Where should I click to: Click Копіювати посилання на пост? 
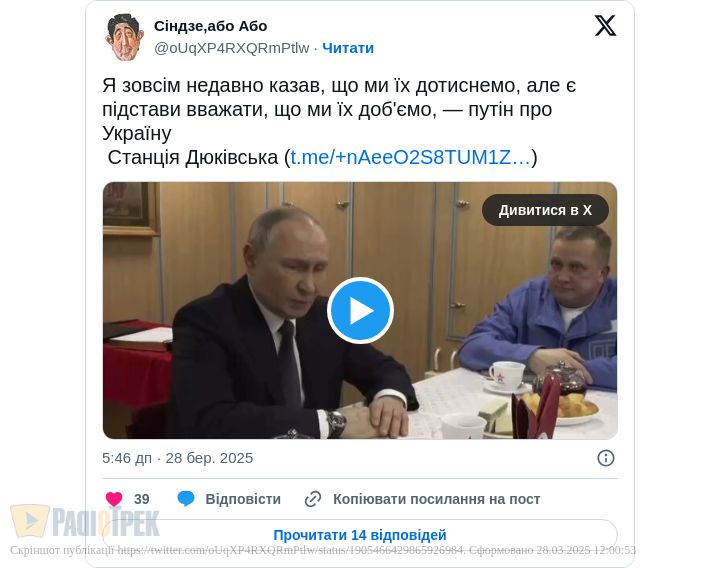click(436, 499)
